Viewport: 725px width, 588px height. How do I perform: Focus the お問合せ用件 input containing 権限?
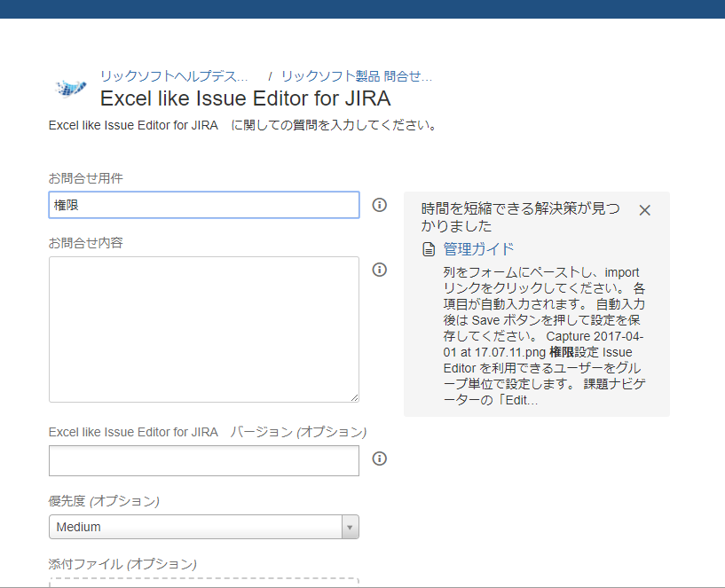(204, 205)
